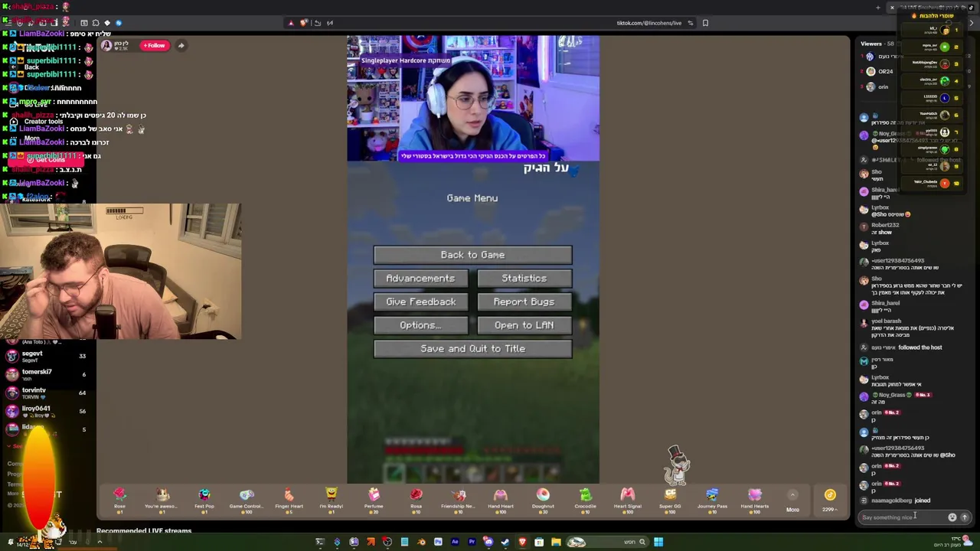Share the live stream via arrow icon

181,45
